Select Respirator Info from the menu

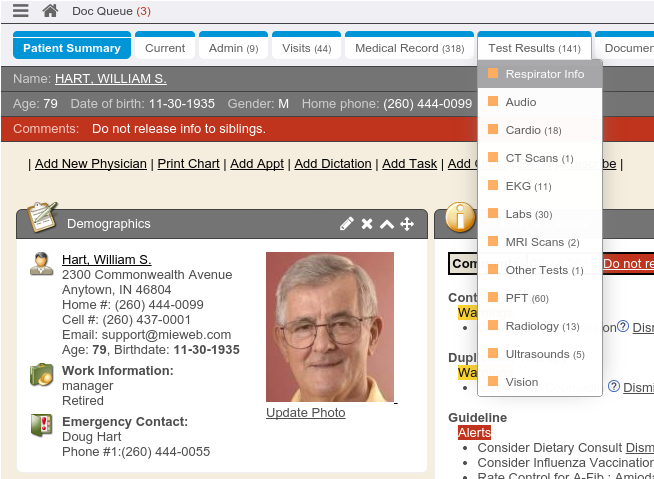[x=544, y=74]
